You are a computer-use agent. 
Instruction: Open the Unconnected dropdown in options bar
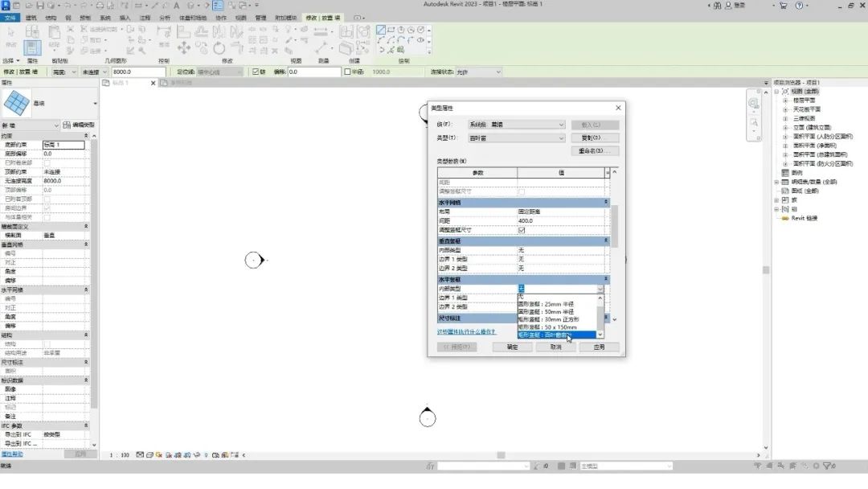(94, 72)
